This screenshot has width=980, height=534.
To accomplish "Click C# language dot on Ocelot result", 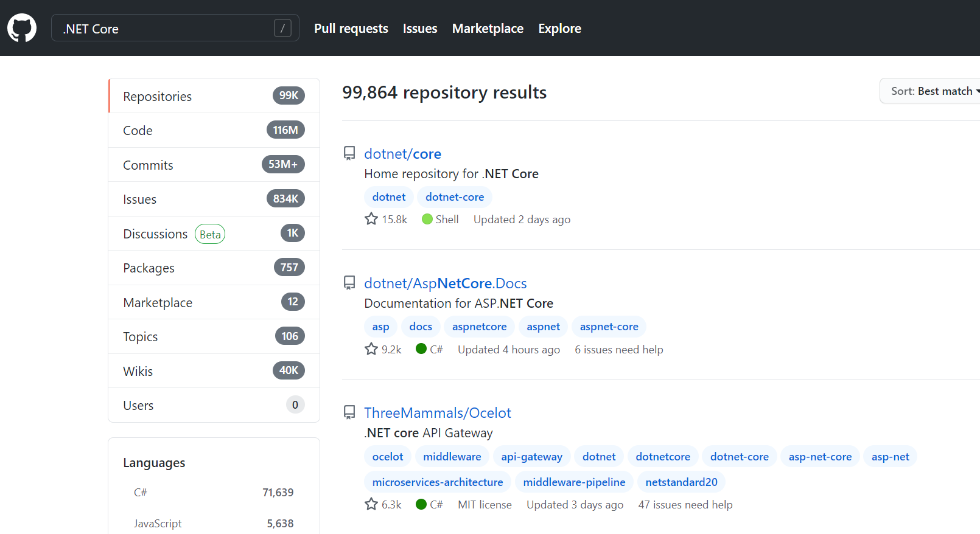I will pos(421,504).
